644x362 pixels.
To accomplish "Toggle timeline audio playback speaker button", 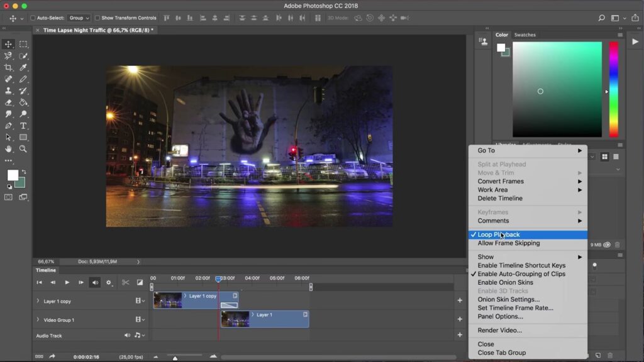I will tap(94, 283).
